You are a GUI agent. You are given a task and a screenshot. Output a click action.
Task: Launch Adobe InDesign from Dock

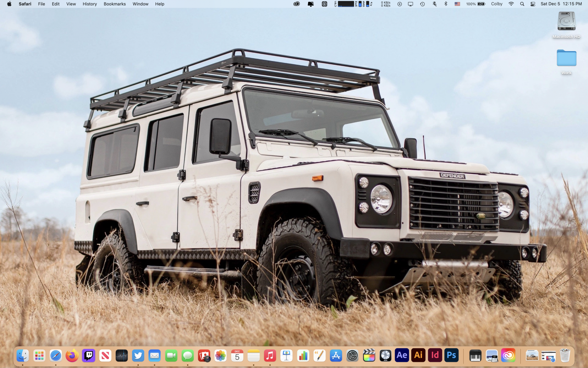click(435, 356)
